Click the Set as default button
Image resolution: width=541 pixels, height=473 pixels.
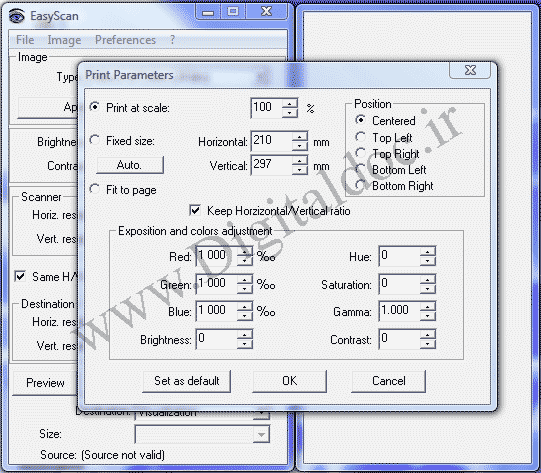(x=186, y=381)
